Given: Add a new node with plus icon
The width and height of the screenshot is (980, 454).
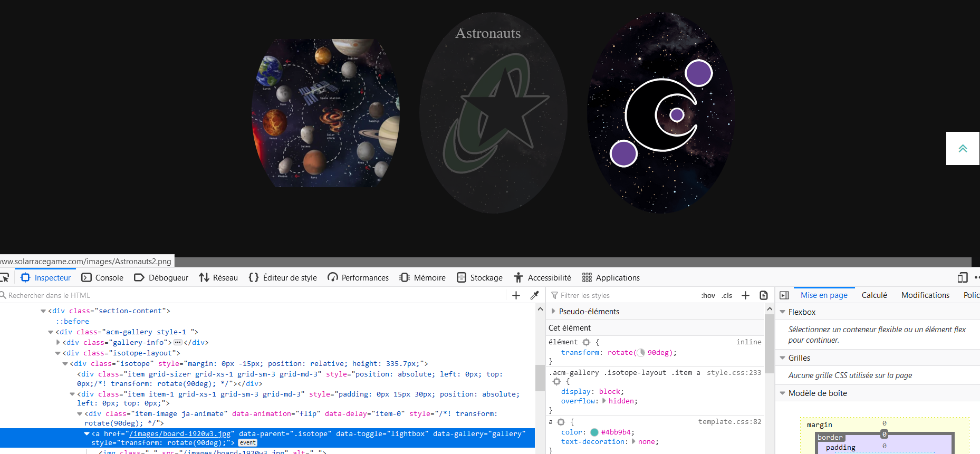Looking at the screenshot, I should (x=516, y=295).
